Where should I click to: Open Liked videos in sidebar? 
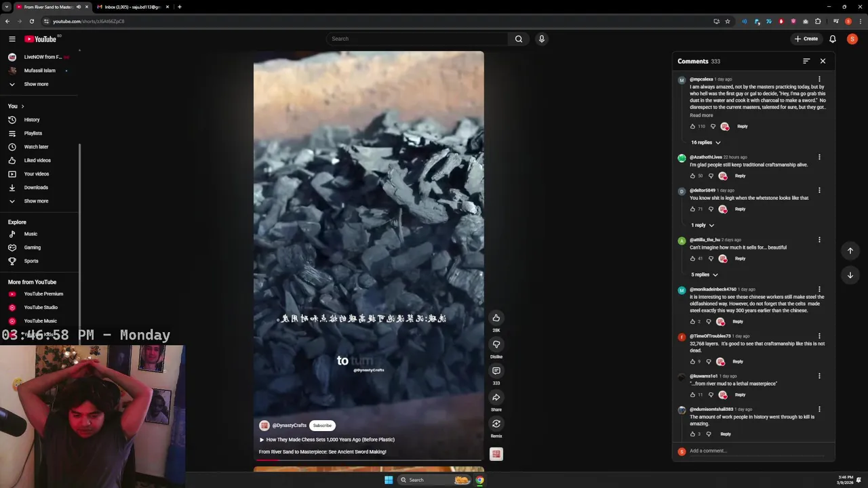[37, 161]
